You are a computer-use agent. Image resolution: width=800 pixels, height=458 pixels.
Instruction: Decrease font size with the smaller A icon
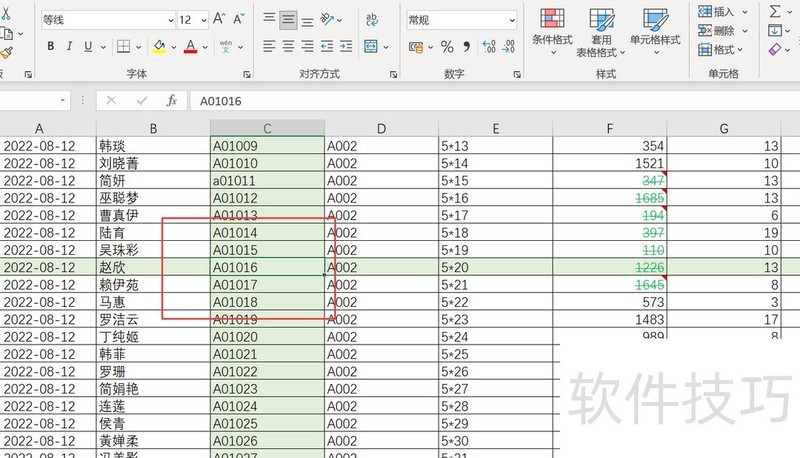(238, 19)
